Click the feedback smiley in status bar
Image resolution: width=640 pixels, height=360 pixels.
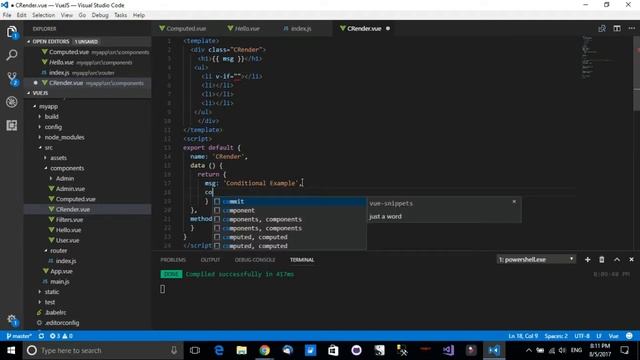tap(629, 336)
